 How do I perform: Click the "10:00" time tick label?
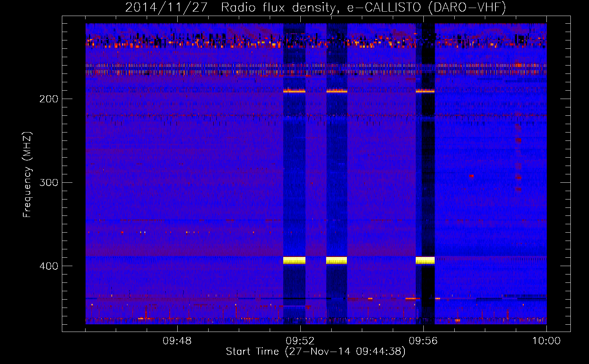click(546, 341)
